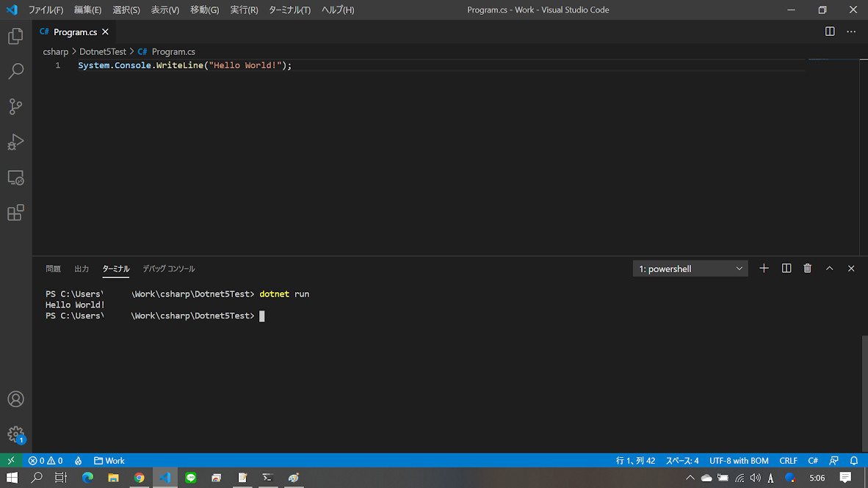This screenshot has height=488, width=868.
Task: Click the Work branch in status bar
Action: pos(109,460)
